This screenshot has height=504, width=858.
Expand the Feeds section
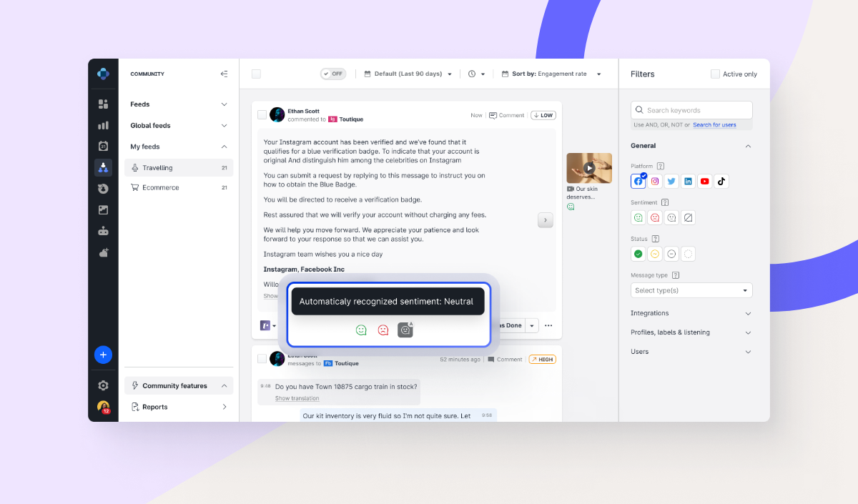(x=179, y=104)
